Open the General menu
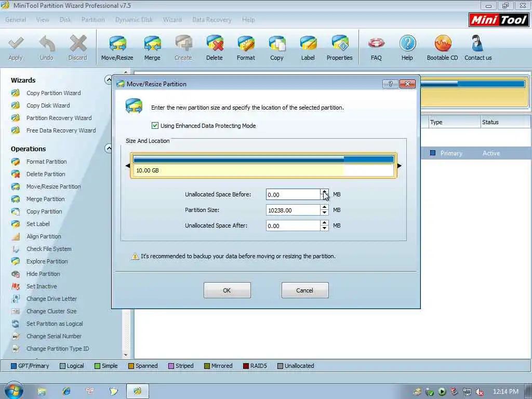 pos(16,20)
